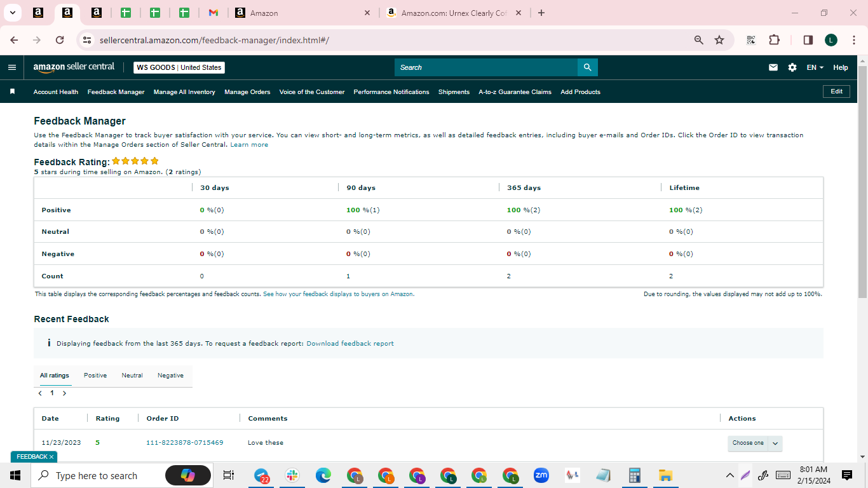Click Download feedback report
Screen dimensions: 868x488
tap(350, 344)
